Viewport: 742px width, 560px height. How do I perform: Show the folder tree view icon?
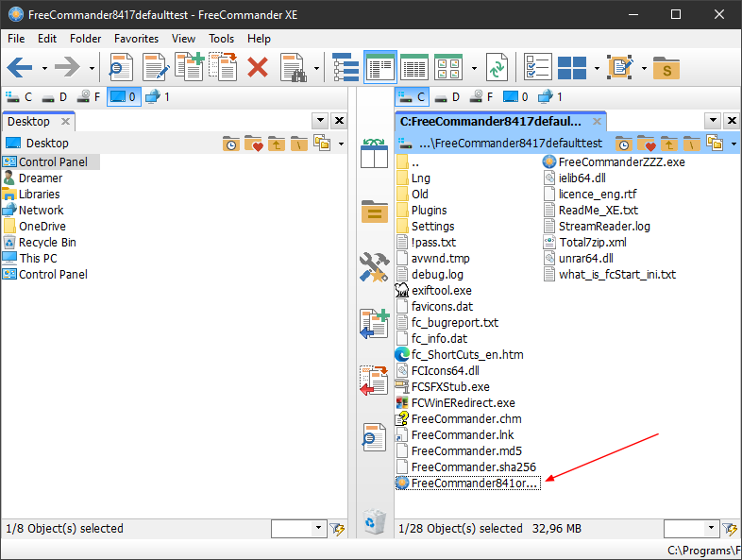[346, 68]
